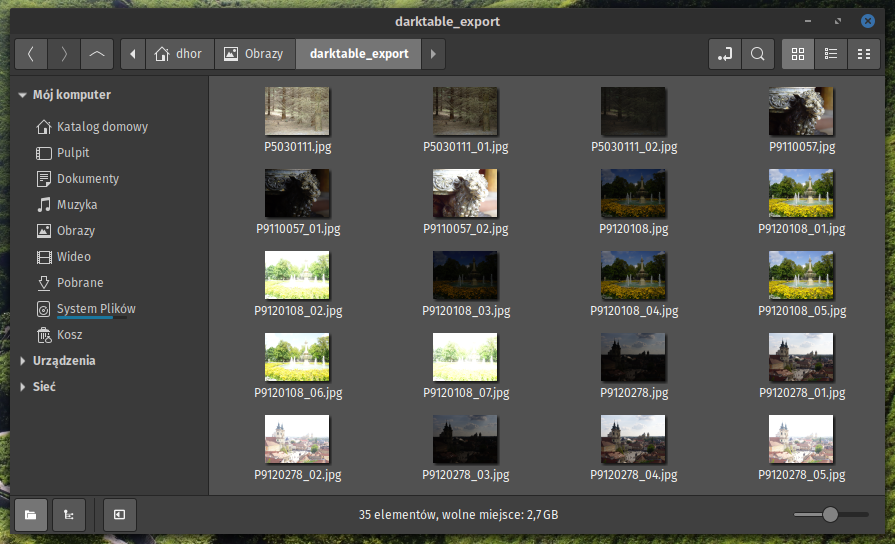This screenshot has width=895, height=544.
Task: Select darktable_export path bar button
Action: click(358, 54)
